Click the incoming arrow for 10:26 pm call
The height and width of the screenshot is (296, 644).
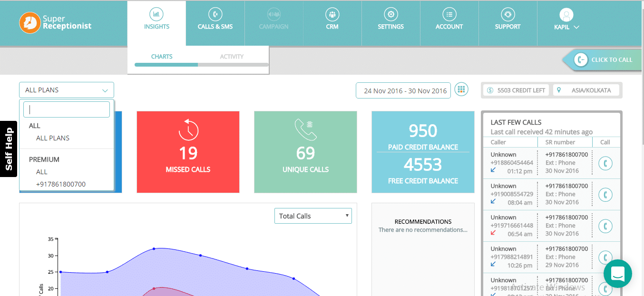pos(493,264)
